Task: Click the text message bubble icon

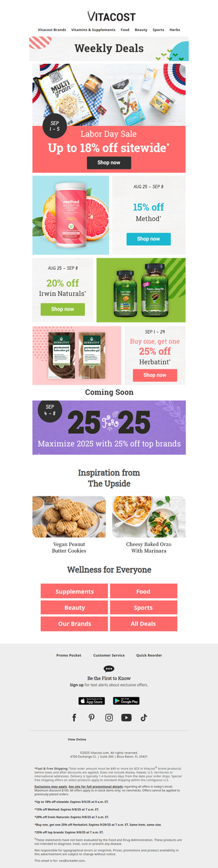Action: [x=109, y=669]
